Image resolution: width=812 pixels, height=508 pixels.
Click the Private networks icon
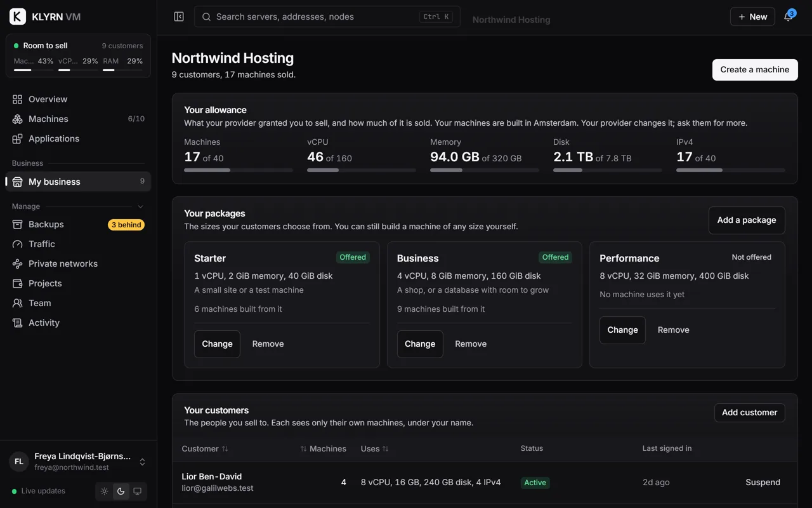click(x=17, y=264)
